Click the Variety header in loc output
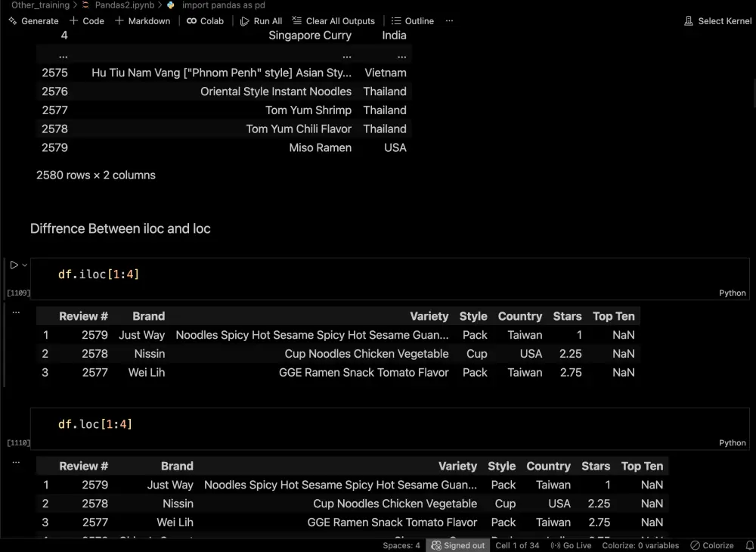This screenshot has height=552, width=756. (x=457, y=467)
